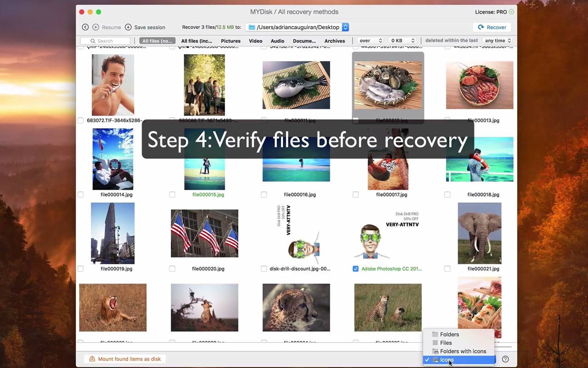Screen dimensions: 588x368
Task: Click the Save session download icon
Action: click(x=128, y=27)
